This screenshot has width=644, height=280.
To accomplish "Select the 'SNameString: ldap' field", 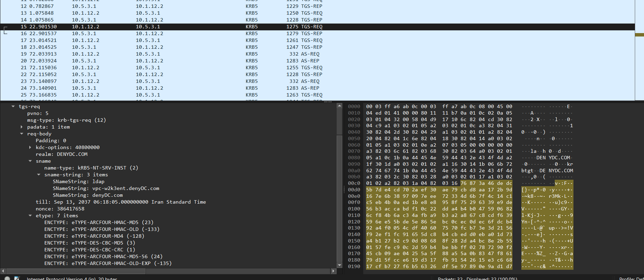I will (79, 181).
